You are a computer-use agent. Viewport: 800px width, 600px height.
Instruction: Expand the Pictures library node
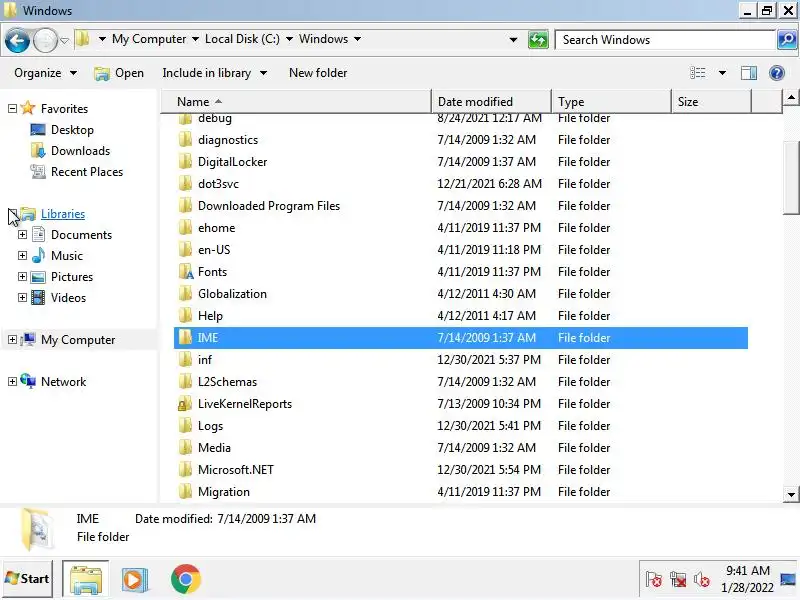[x=22, y=277]
